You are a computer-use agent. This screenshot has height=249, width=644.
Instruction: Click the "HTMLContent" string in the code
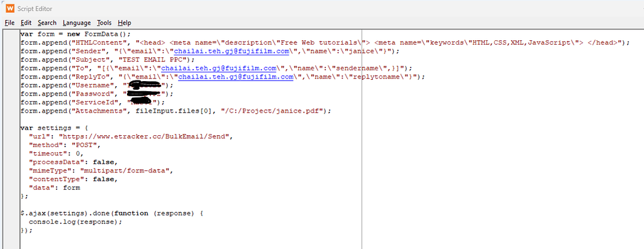coord(103,43)
